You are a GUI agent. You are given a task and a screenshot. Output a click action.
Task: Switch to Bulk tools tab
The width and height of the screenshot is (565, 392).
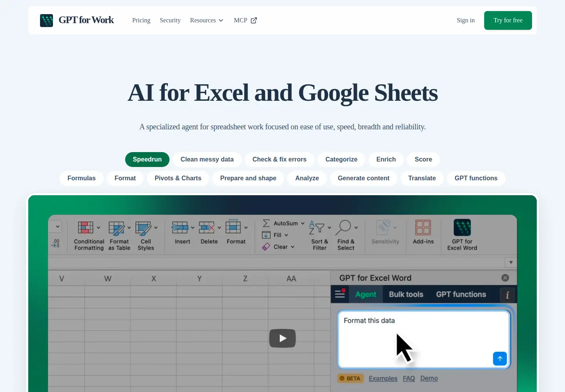(x=406, y=294)
